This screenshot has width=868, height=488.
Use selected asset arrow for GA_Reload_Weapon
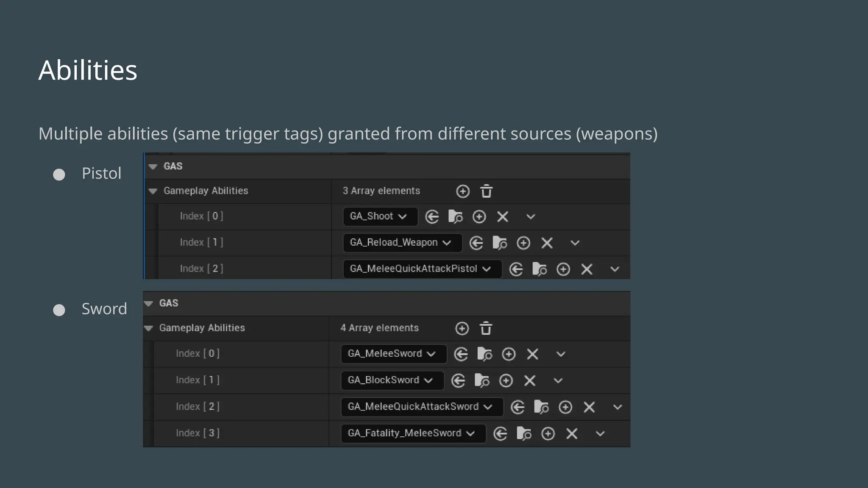476,243
